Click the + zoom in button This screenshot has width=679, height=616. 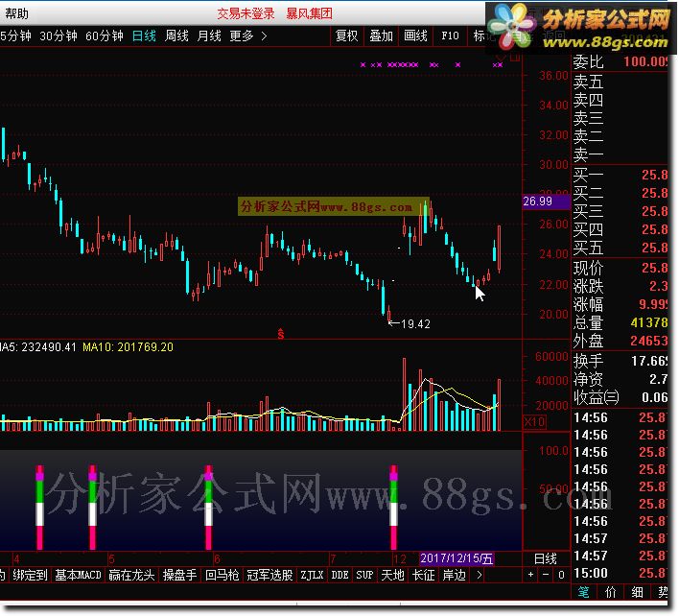coord(531,575)
